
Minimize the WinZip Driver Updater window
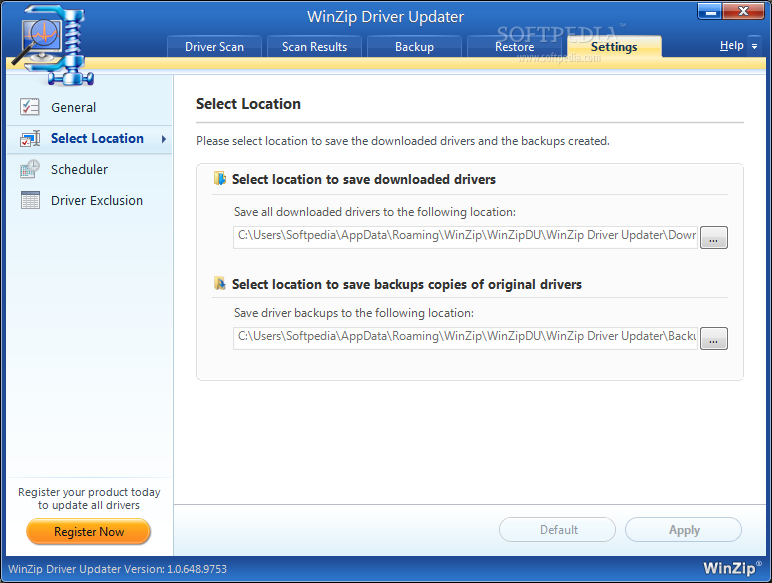[710, 11]
